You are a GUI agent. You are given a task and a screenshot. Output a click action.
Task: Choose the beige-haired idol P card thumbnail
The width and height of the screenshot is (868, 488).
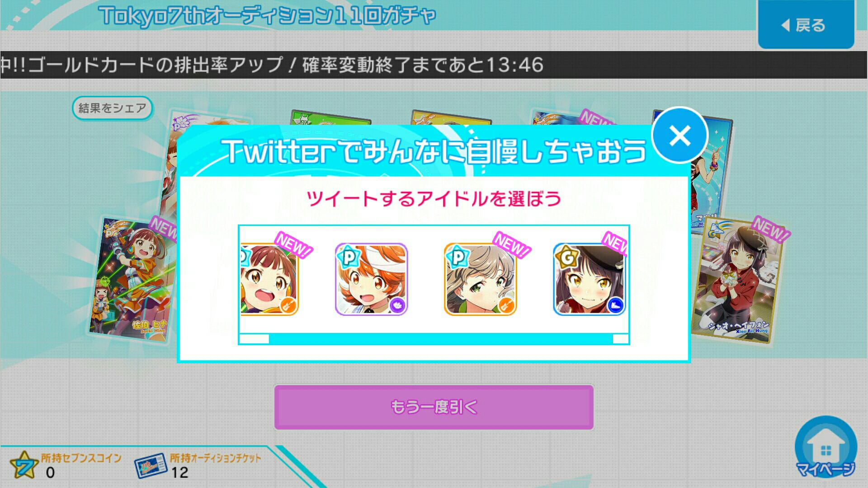click(x=480, y=279)
